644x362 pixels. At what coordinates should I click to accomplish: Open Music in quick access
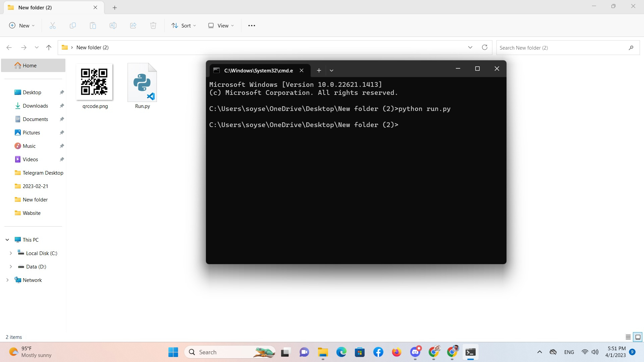[29, 146]
